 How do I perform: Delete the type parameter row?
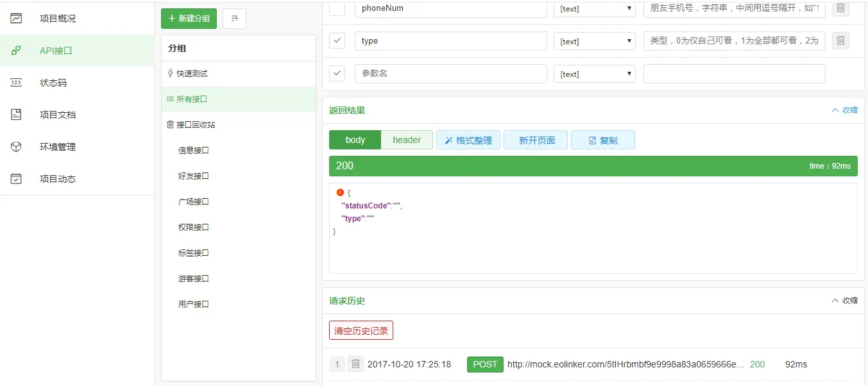tap(840, 40)
